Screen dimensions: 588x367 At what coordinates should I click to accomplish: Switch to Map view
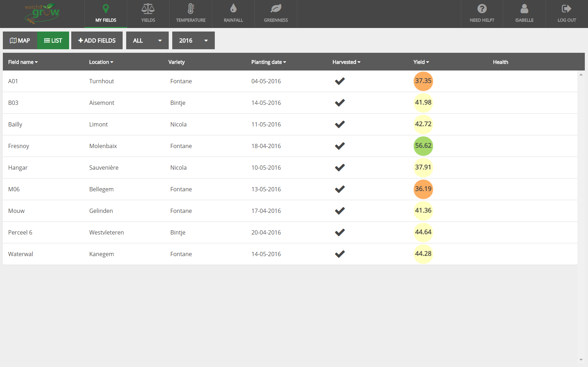(x=20, y=40)
